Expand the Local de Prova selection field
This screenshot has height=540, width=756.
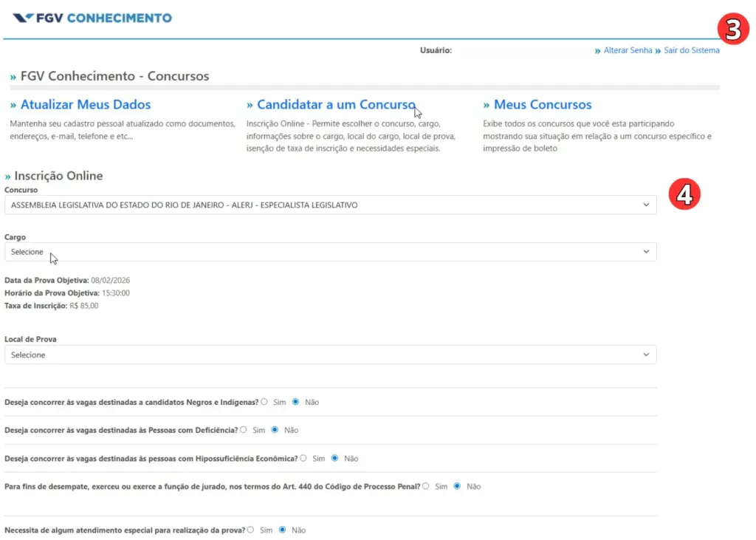tap(325, 355)
